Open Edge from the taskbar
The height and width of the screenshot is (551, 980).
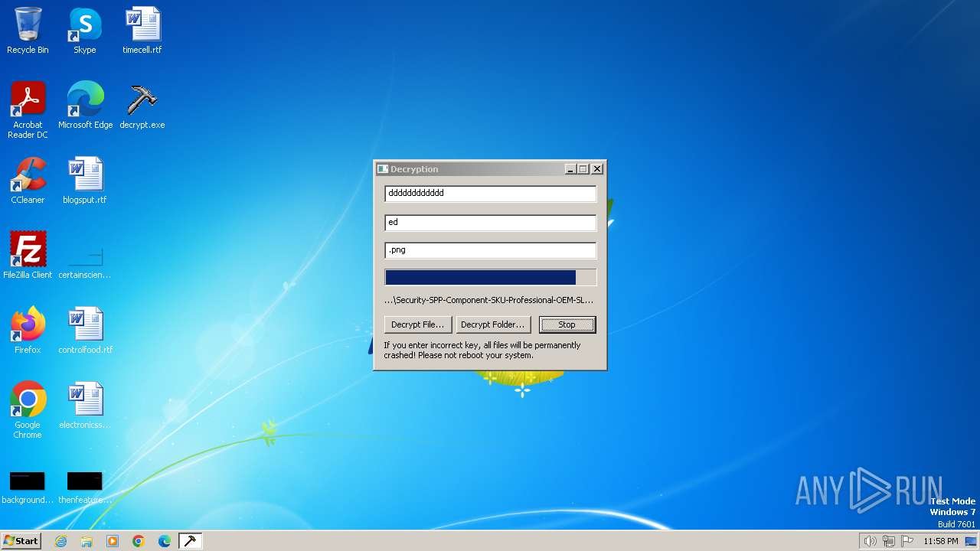pos(165,541)
